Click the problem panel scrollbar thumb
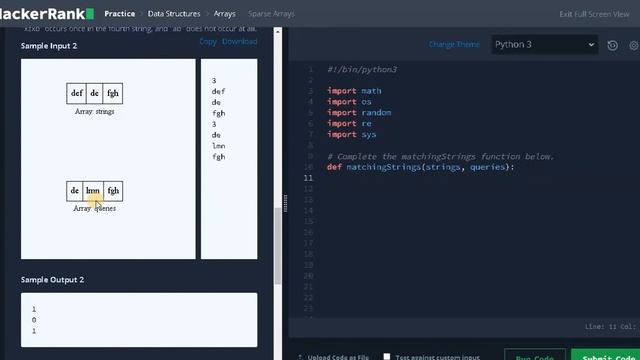Screen dimensions: 640x360 point(278,246)
